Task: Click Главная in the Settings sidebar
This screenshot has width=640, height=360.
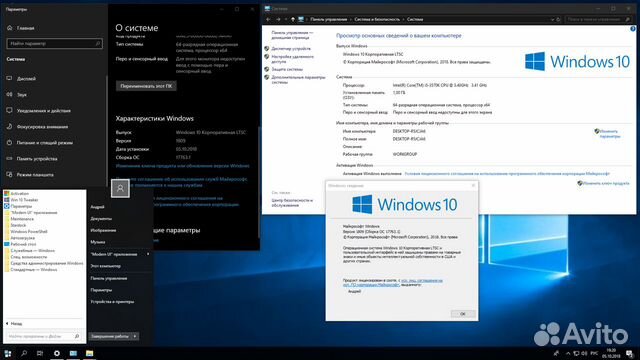Action: coord(21,28)
